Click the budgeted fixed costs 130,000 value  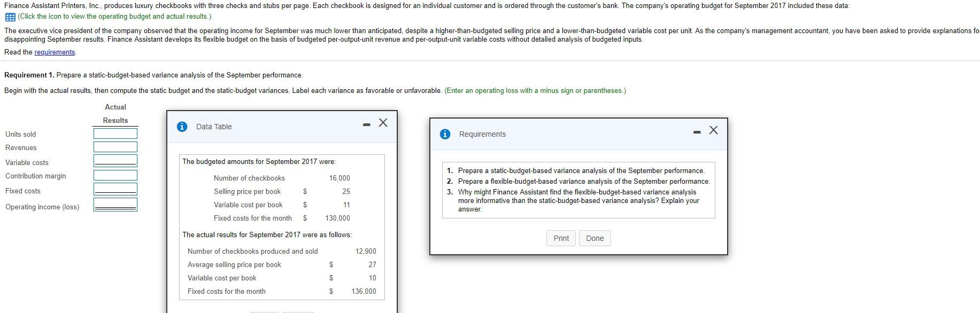click(x=337, y=218)
